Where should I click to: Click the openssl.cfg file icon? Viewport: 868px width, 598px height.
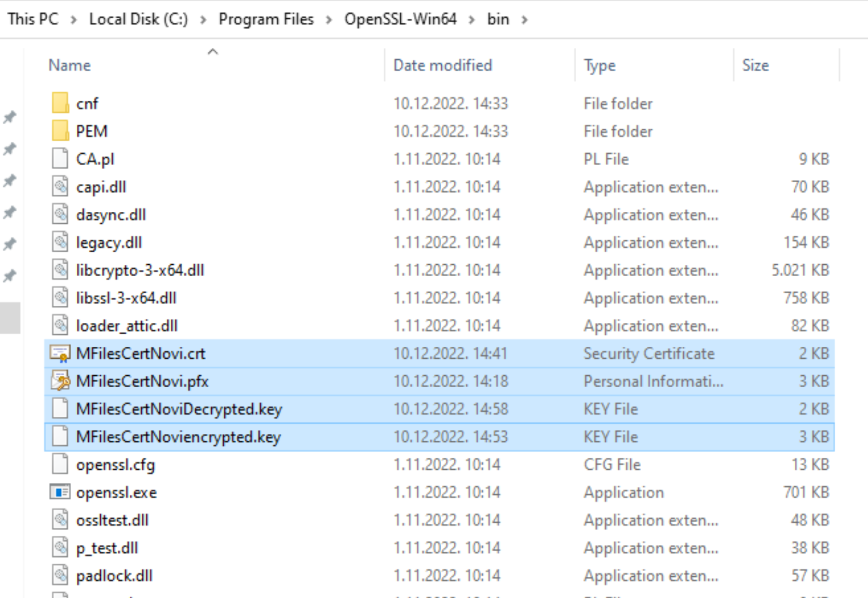click(x=59, y=465)
